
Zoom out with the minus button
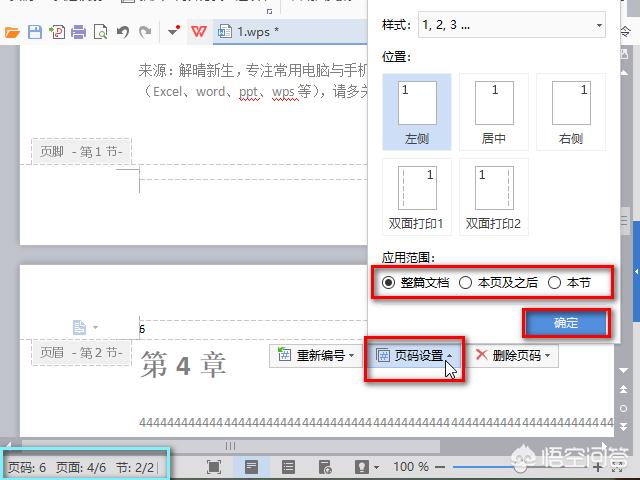tap(440, 467)
